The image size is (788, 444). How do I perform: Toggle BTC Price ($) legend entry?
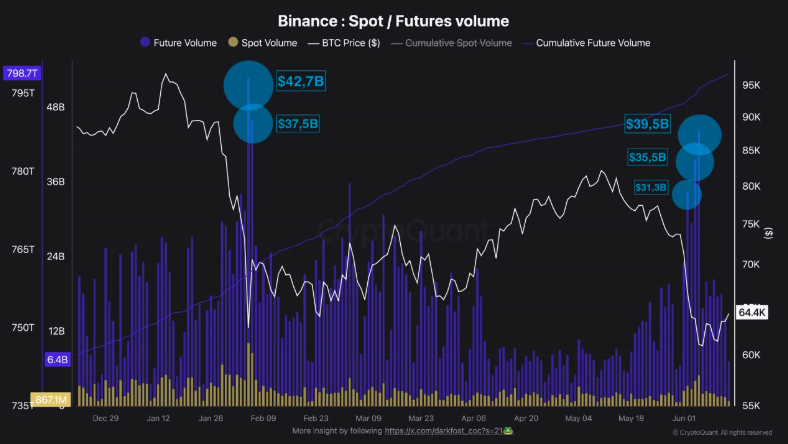[344, 43]
